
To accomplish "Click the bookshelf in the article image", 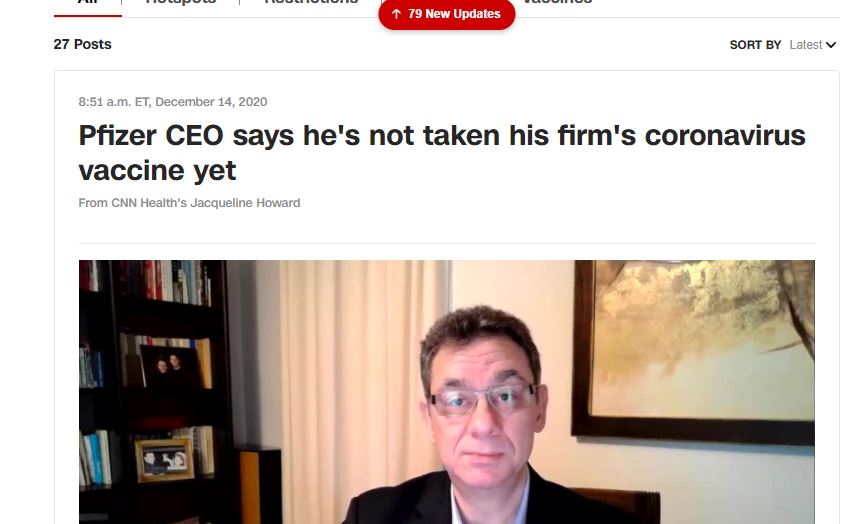I will pyautogui.click(x=154, y=392).
